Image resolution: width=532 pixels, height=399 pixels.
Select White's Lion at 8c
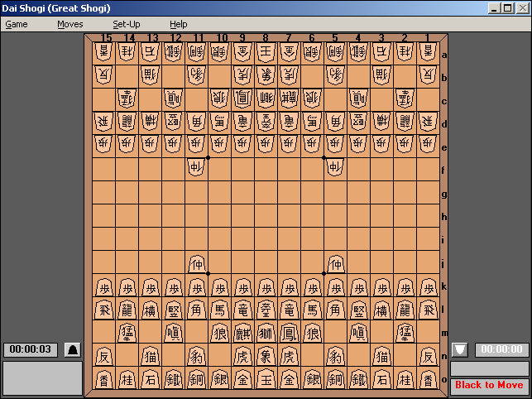(x=266, y=98)
